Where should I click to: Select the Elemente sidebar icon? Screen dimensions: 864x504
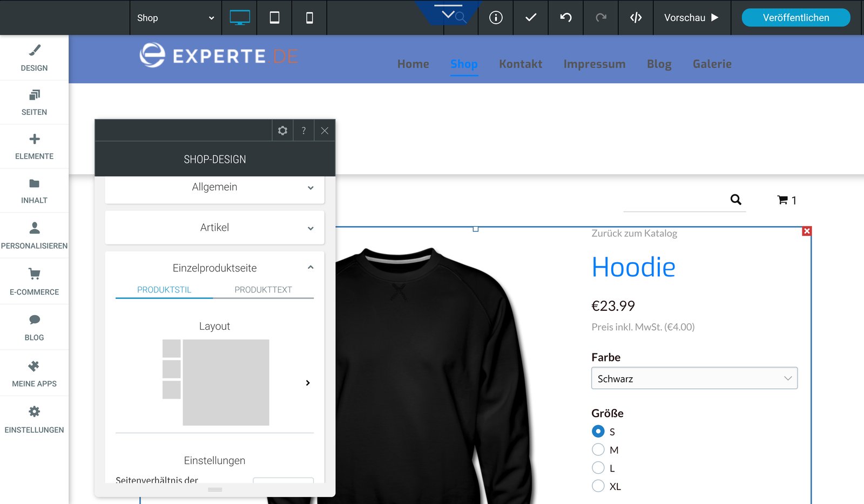pos(34,146)
